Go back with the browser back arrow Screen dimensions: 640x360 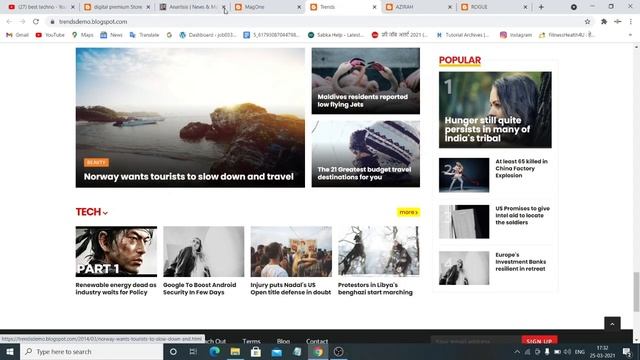[9, 22]
